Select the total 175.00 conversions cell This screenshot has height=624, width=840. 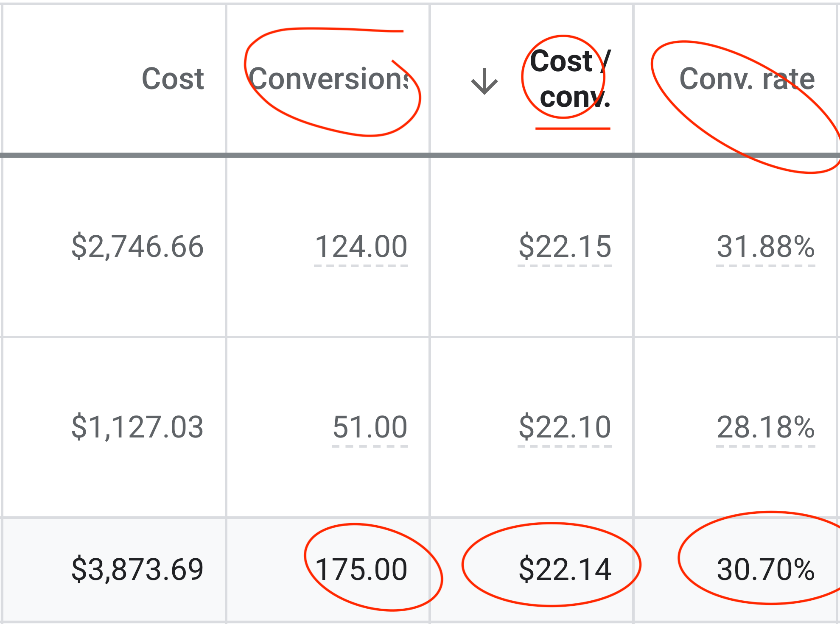361,569
